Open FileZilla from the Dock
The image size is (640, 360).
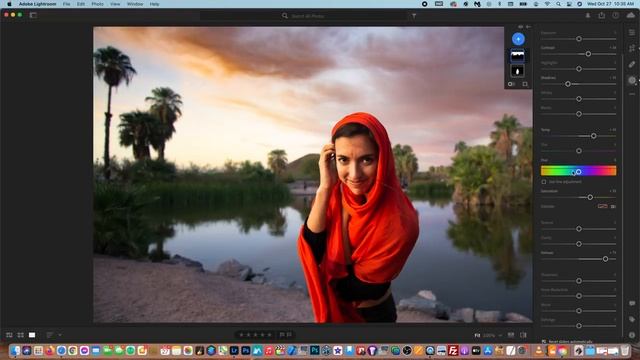(453, 350)
